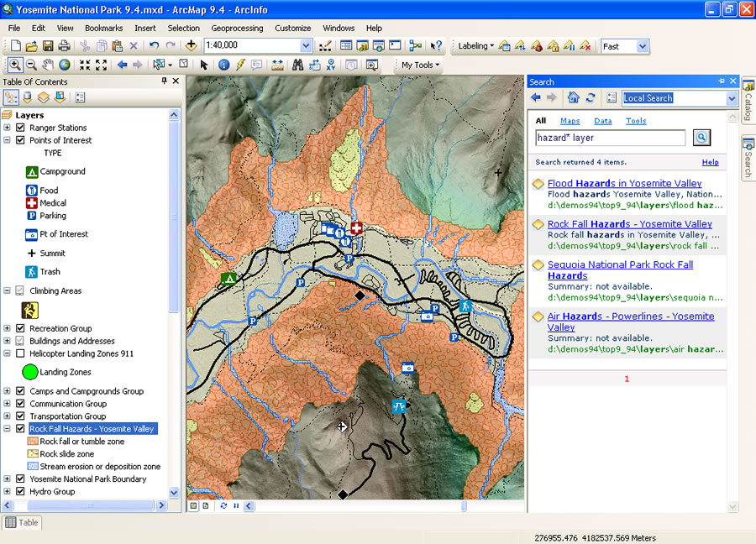Select the Identify tool
Viewport: 756px width, 544px height.
click(223, 65)
